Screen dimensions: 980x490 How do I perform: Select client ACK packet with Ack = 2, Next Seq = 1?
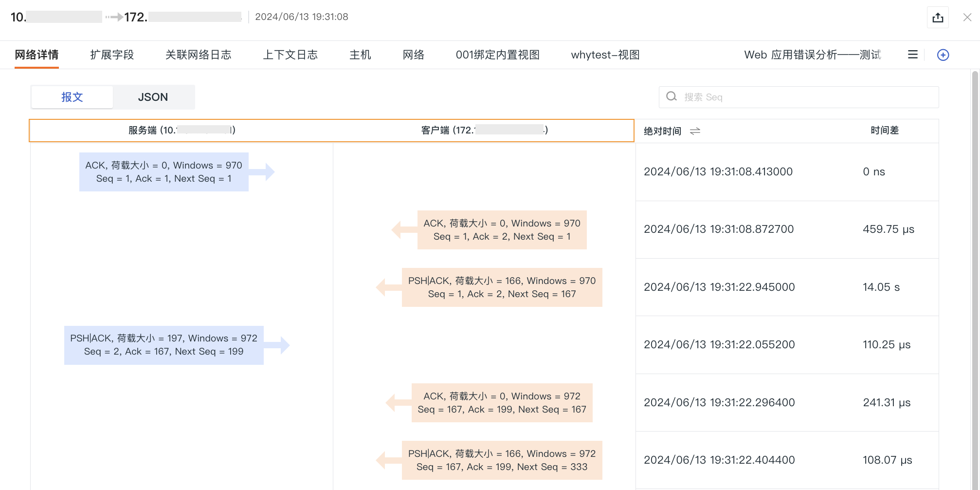[502, 230]
